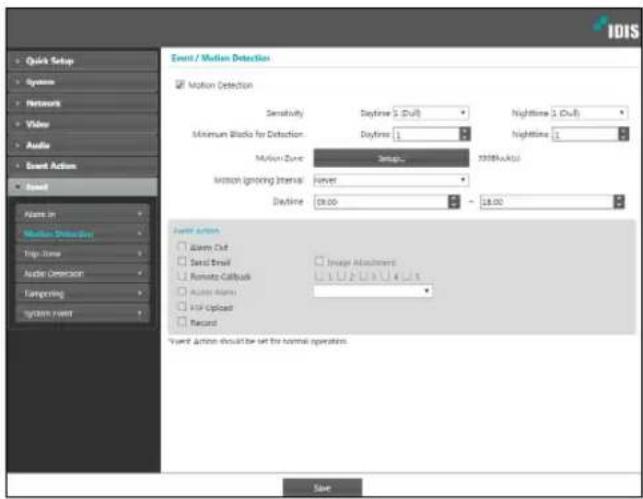The image size is (643, 499).
Task: Adjust Nighttime minimum blocks stepper arrows
Action: [623, 134]
